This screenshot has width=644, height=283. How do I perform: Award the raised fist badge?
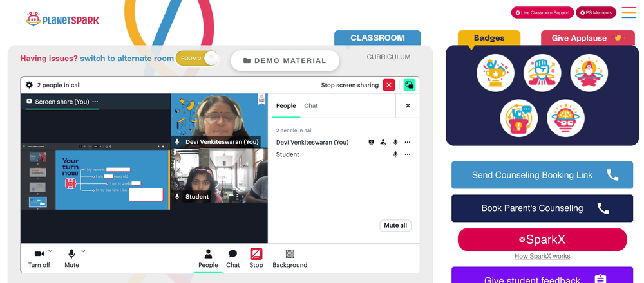point(542,73)
